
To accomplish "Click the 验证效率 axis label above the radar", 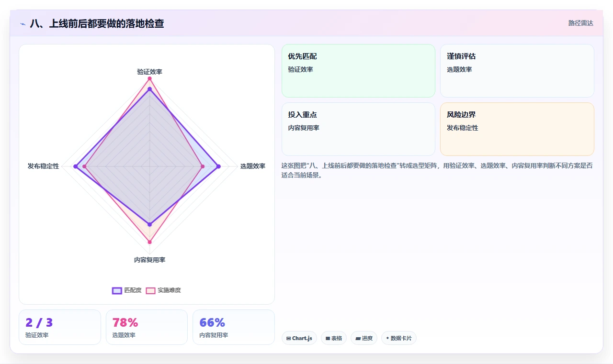I will (149, 72).
